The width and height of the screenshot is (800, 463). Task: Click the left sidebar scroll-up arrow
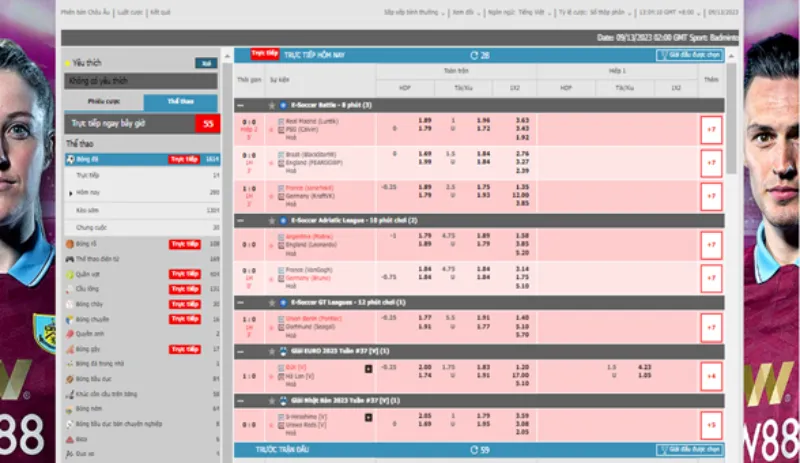tap(227, 55)
